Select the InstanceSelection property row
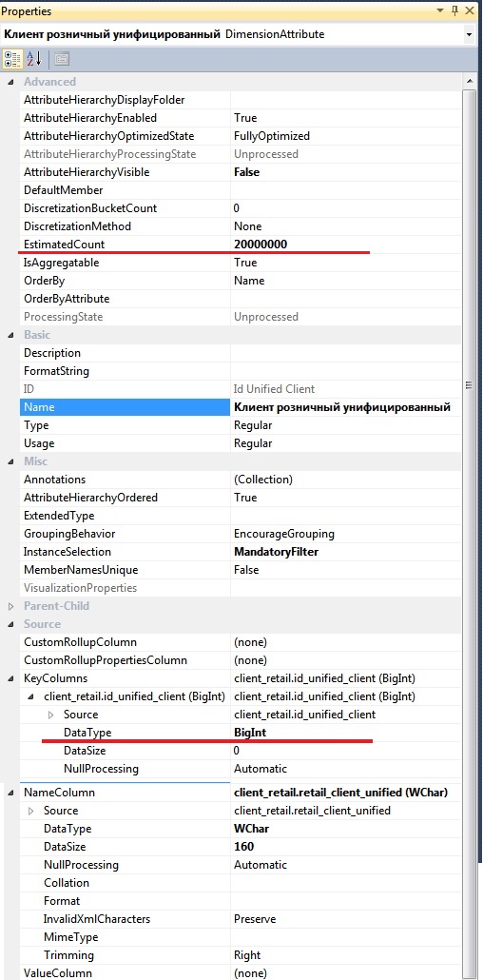 point(241,552)
